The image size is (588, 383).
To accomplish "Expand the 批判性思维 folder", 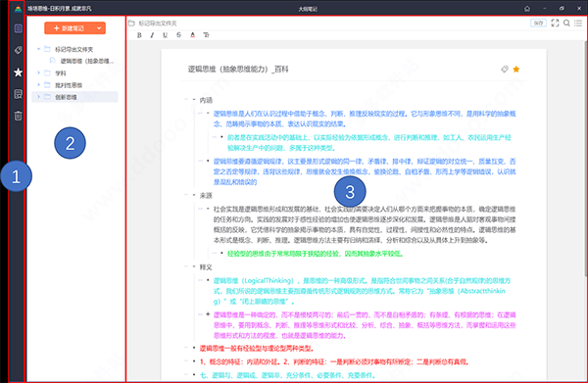I will pos(38,85).
